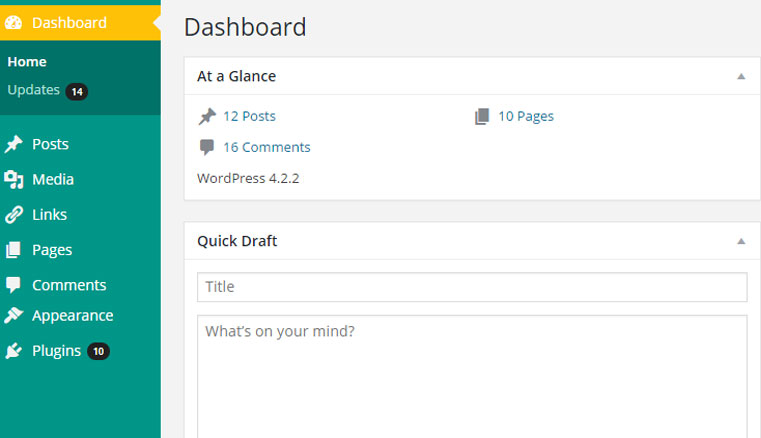Viewport: 761px width, 438px height.
Task: Collapse the At a Glance panel
Action: tap(741, 76)
